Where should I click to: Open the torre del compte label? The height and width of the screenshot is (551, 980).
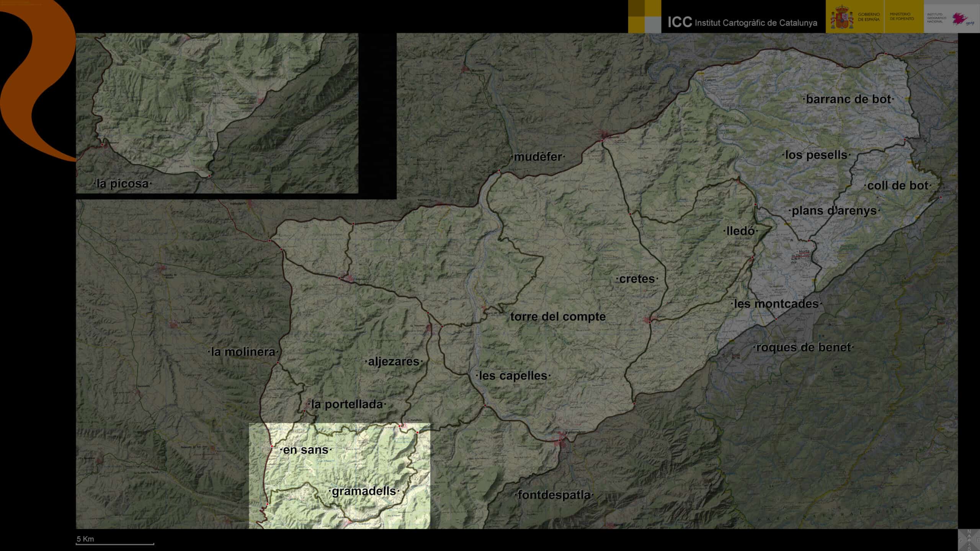point(558,316)
